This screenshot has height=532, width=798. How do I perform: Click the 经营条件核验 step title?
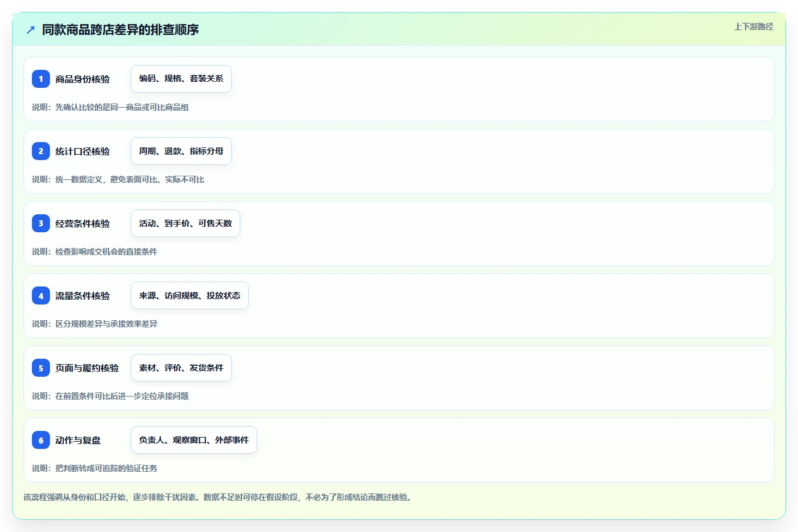[83, 223]
